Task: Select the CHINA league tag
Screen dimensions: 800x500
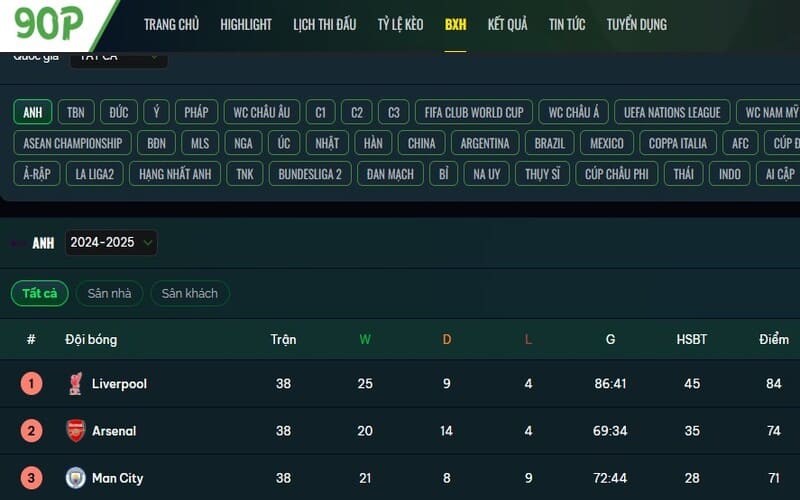Action: tap(421, 143)
